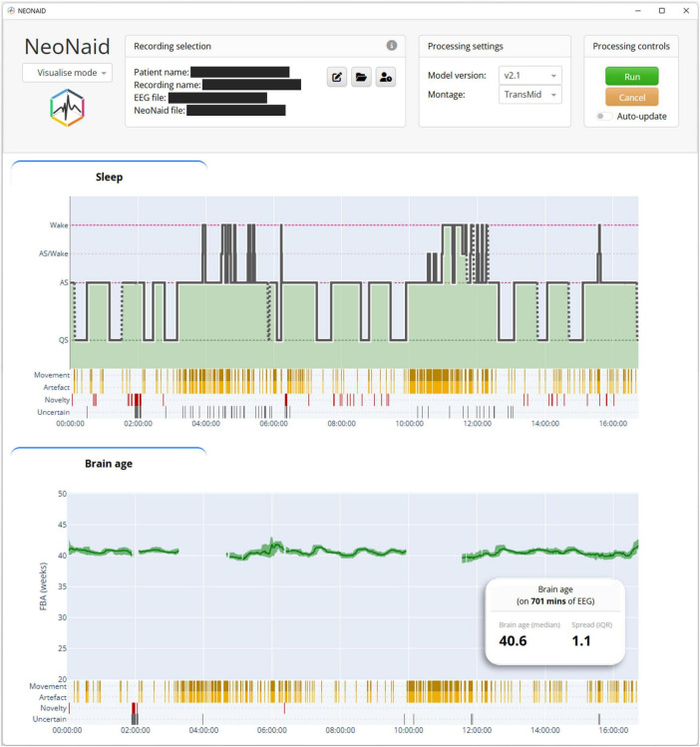Expand the Montage TransMid dropdown
Viewport: 700px width, 747px height.
[530, 95]
